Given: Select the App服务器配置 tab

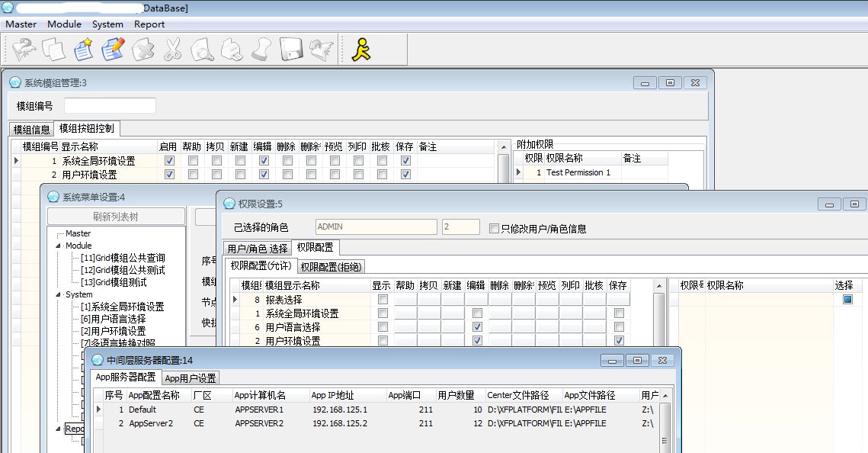Looking at the screenshot, I should (x=126, y=377).
